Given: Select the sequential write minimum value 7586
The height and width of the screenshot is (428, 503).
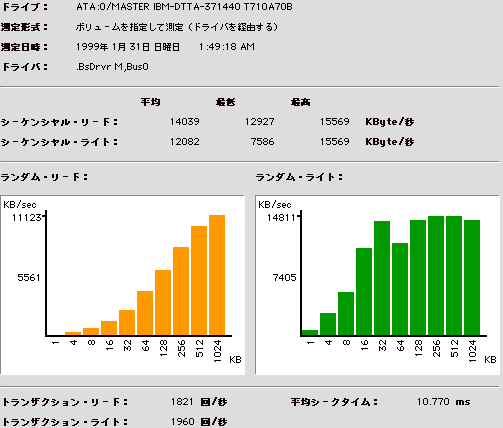Looking at the screenshot, I should [x=262, y=142].
